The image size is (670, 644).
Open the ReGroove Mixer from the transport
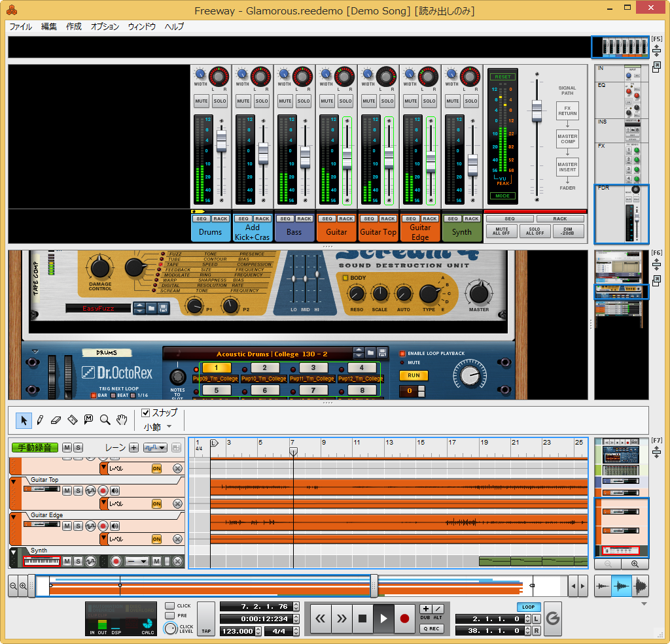point(553,619)
